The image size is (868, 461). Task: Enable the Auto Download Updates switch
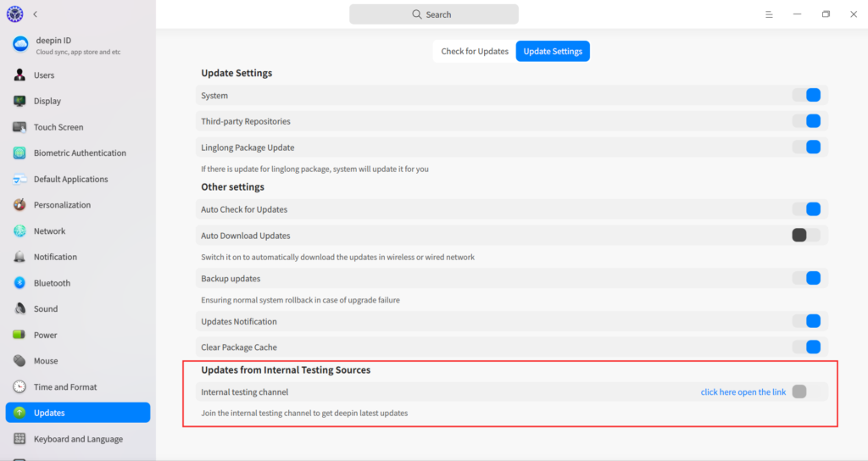coord(805,236)
